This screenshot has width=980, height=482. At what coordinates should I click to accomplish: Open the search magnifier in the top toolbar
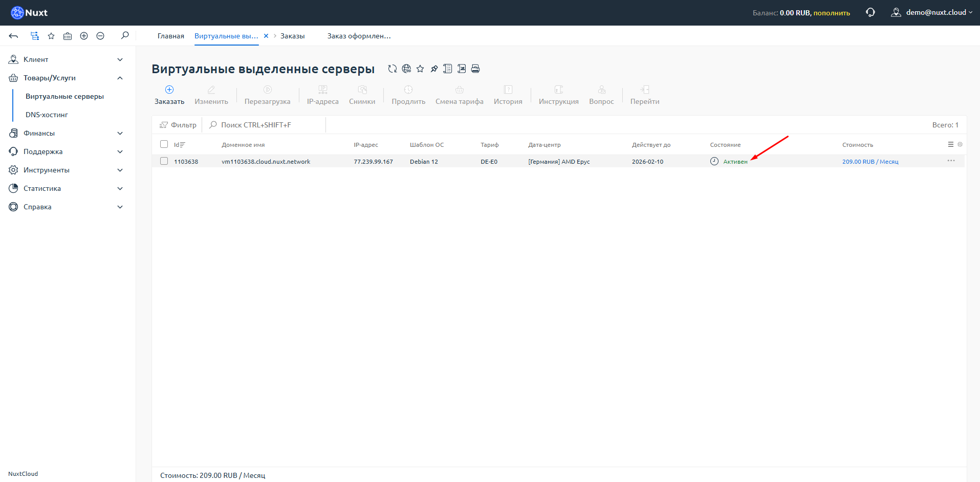[125, 36]
